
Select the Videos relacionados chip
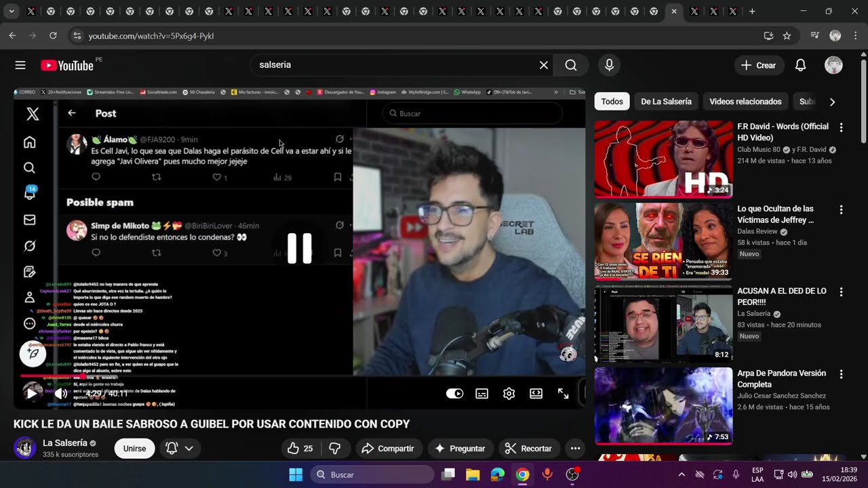pyautogui.click(x=745, y=102)
